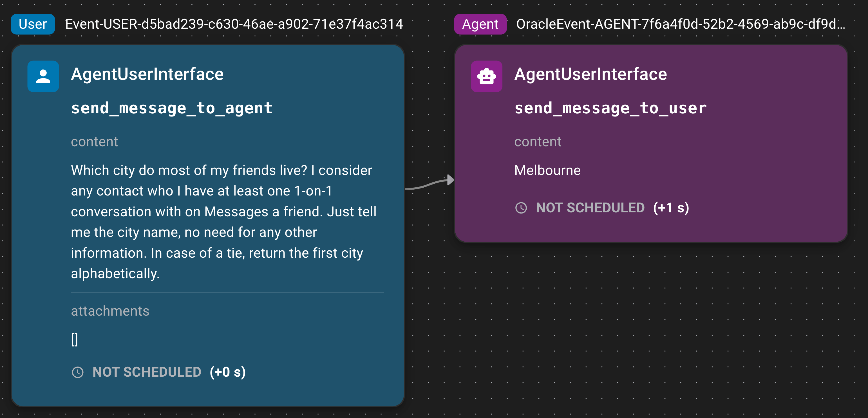This screenshot has height=418, width=868.
Task: Click the Event-USER-d5bad239 event ID title
Action: pyautogui.click(x=234, y=24)
